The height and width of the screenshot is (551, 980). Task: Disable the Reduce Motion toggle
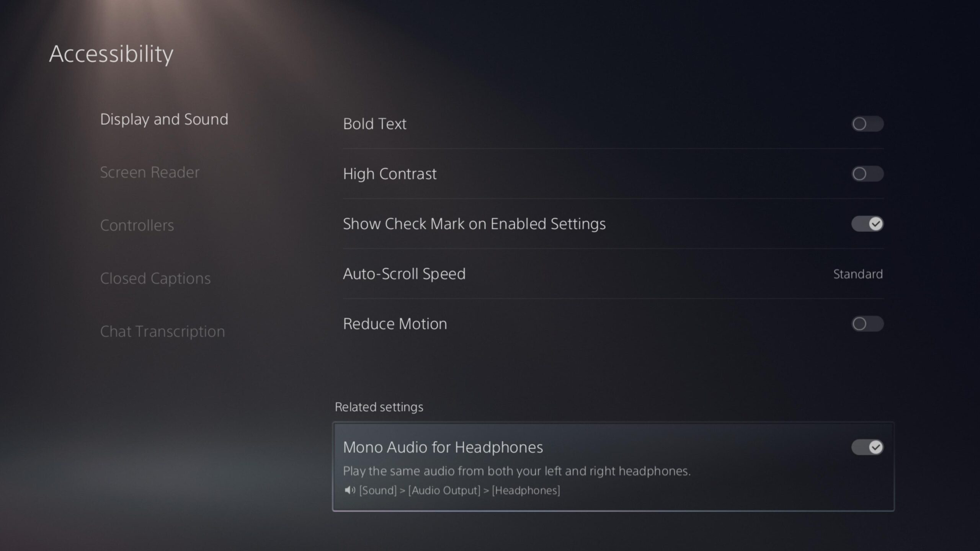pyautogui.click(x=867, y=324)
